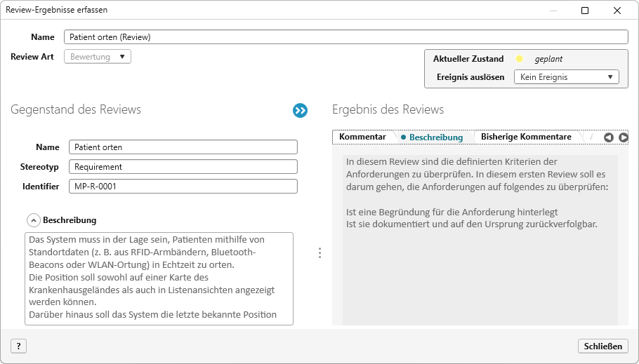Click the 'Review Art' label

coord(32,57)
